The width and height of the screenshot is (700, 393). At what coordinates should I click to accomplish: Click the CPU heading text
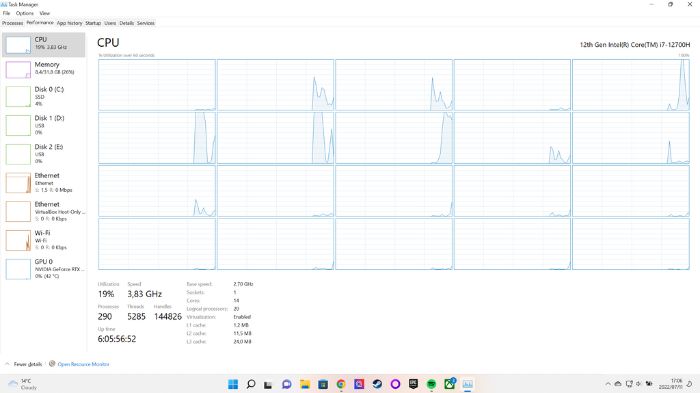(108, 42)
